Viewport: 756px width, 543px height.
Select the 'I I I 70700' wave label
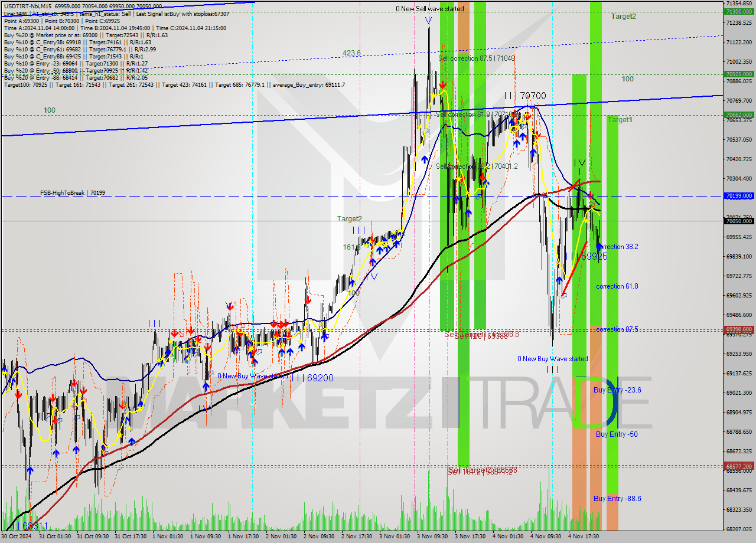tap(525, 96)
